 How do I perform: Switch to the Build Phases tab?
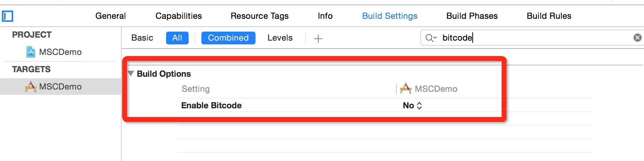click(x=472, y=16)
